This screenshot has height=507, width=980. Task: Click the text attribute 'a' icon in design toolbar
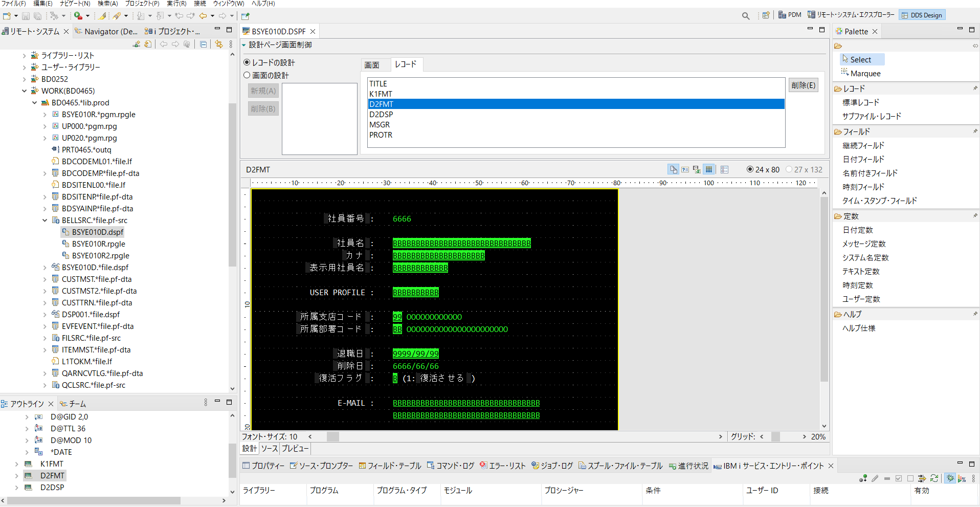[x=697, y=169]
